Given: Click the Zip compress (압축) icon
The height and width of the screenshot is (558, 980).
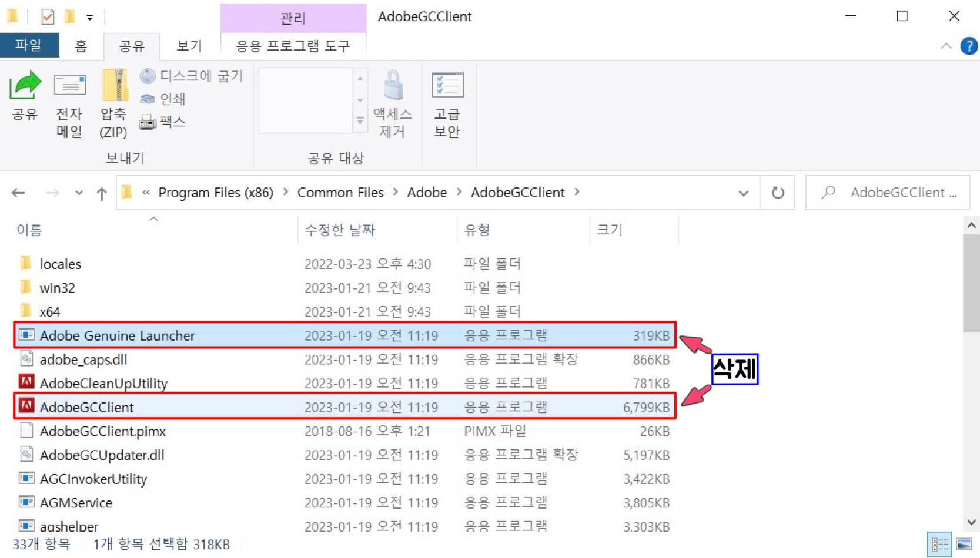Looking at the screenshot, I should [115, 86].
